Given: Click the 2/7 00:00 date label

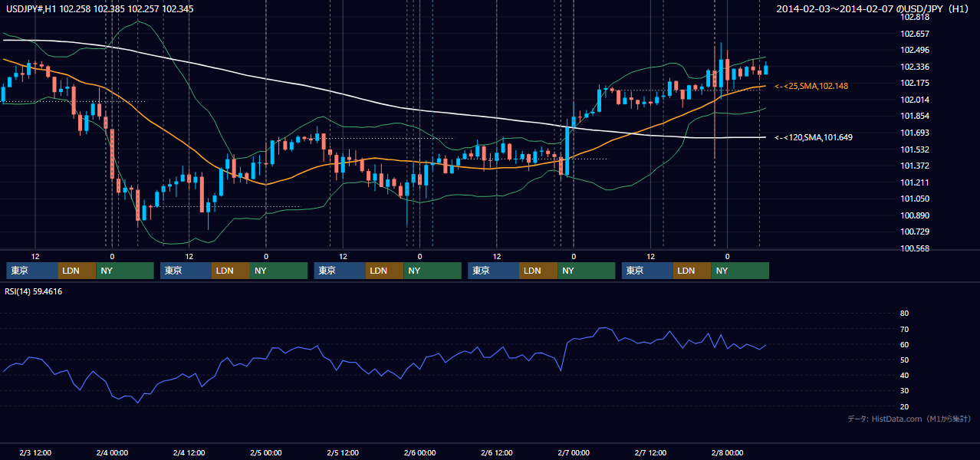Looking at the screenshot, I should pyautogui.click(x=574, y=453).
